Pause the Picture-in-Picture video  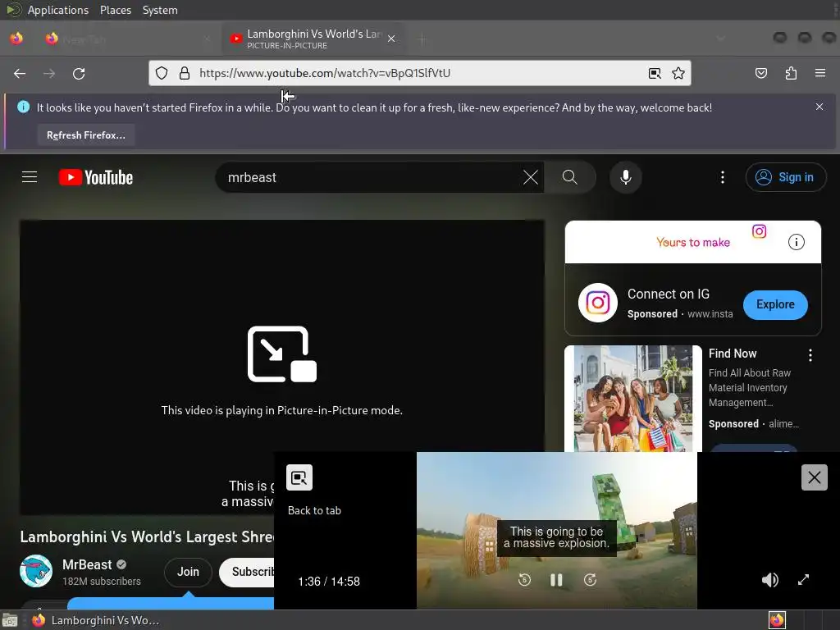(557, 580)
